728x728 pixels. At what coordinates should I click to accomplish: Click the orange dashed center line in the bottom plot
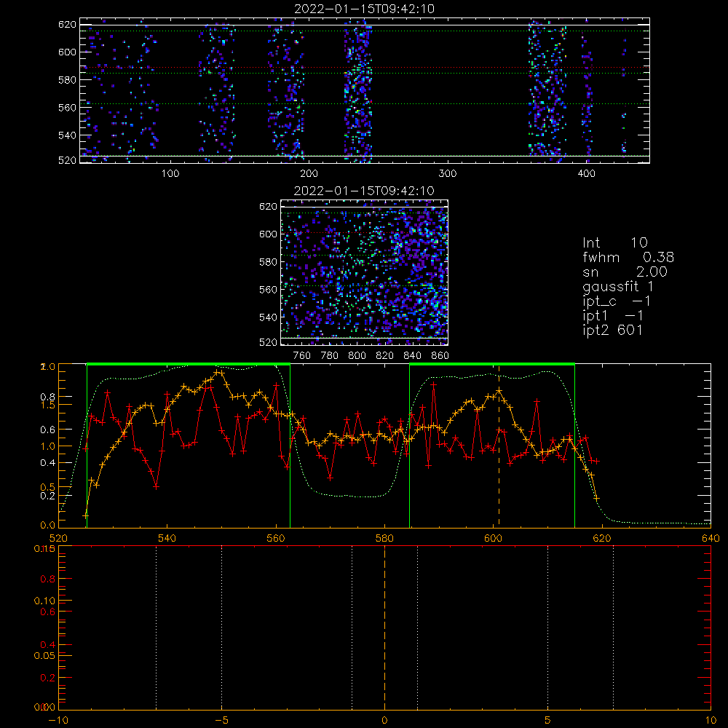click(384, 627)
